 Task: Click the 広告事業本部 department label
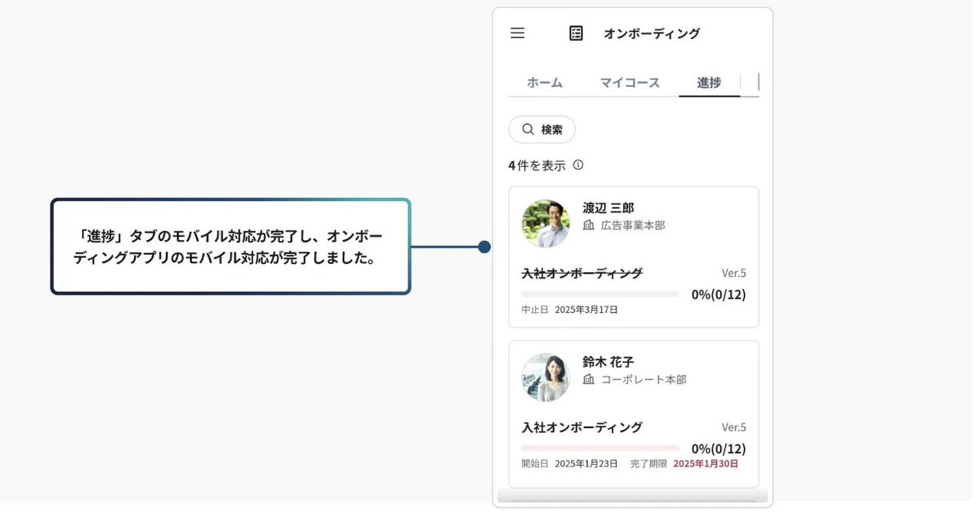(633, 225)
